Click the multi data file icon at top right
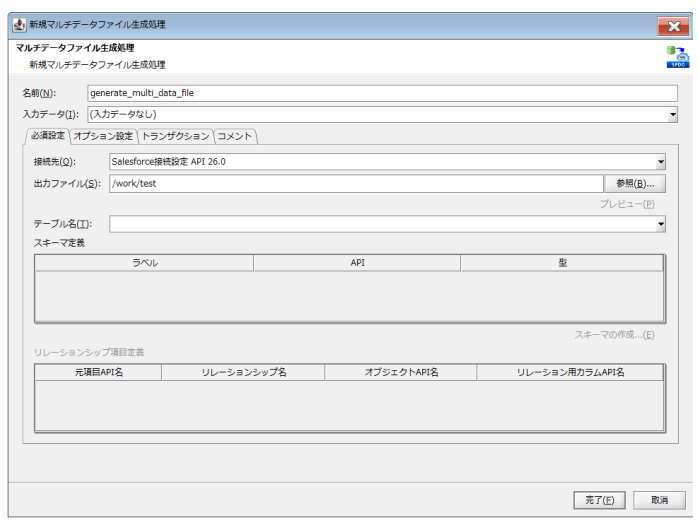 (x=677, y=56)
